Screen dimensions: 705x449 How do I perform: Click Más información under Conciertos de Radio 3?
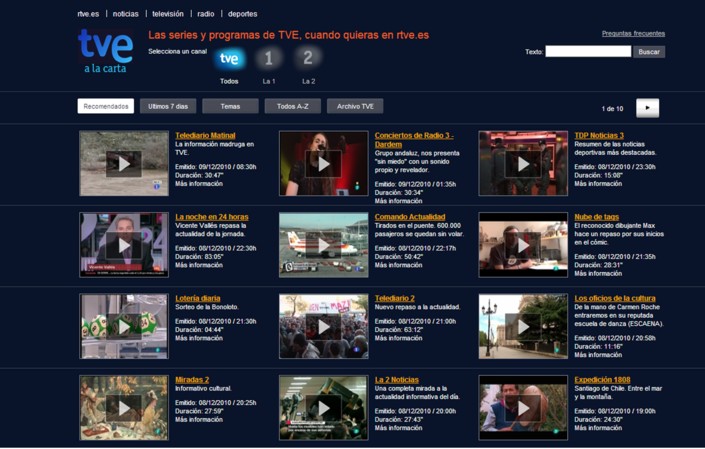(x=398, y=200)
